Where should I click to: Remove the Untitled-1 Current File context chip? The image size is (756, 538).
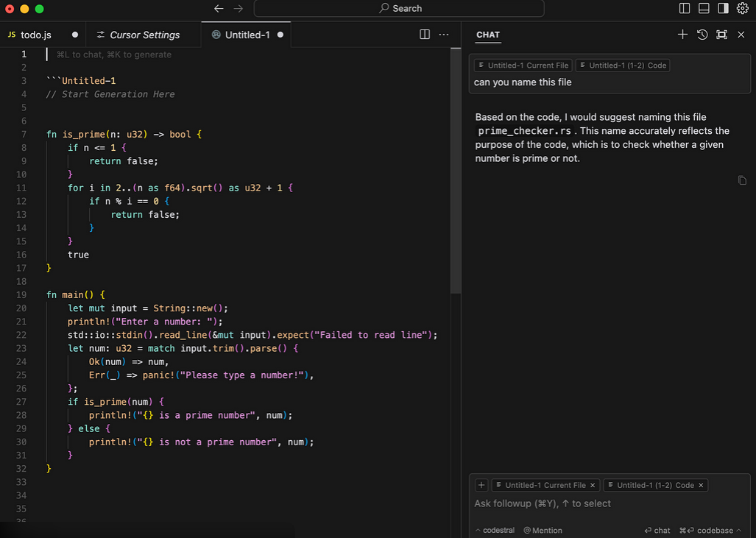pos(593,486)
